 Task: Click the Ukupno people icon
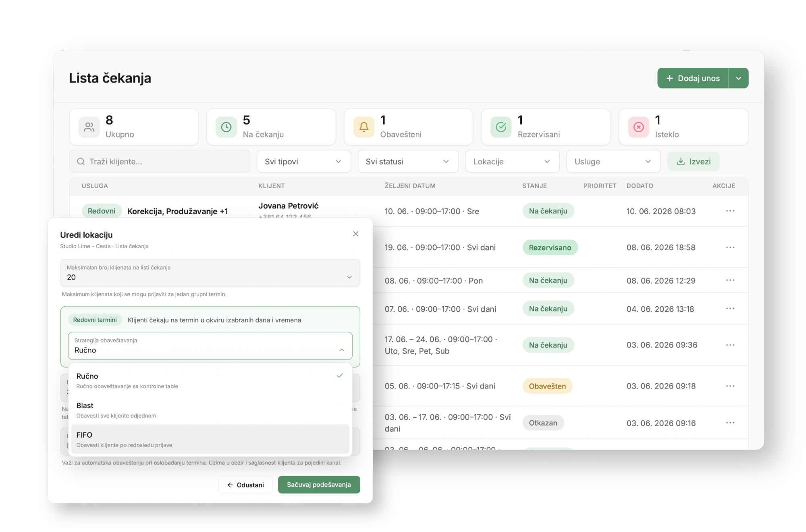[x=89, y=127]
